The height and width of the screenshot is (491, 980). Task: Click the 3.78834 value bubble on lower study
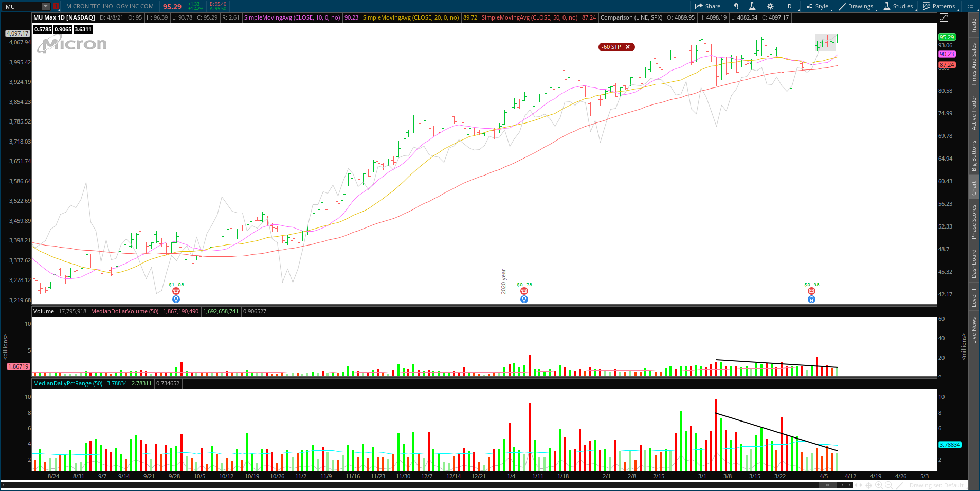(x=950, y=445)
